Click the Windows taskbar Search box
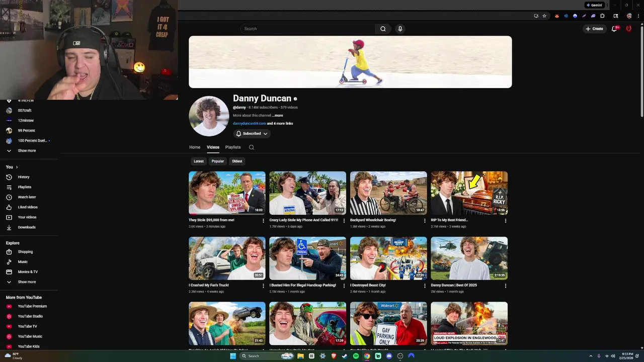 click(x=267, y=356)
